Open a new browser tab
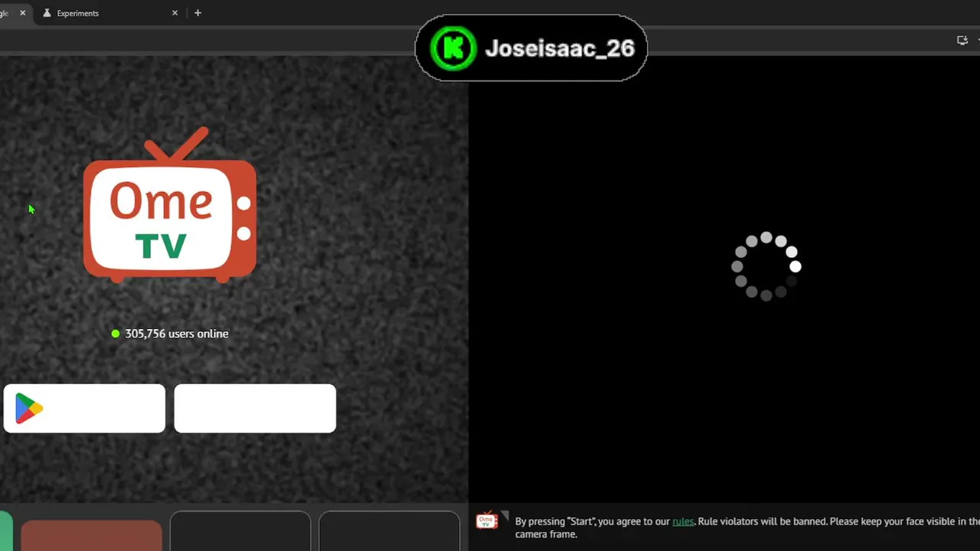Viewport: 980px width, 551px height. coord(198,13)
